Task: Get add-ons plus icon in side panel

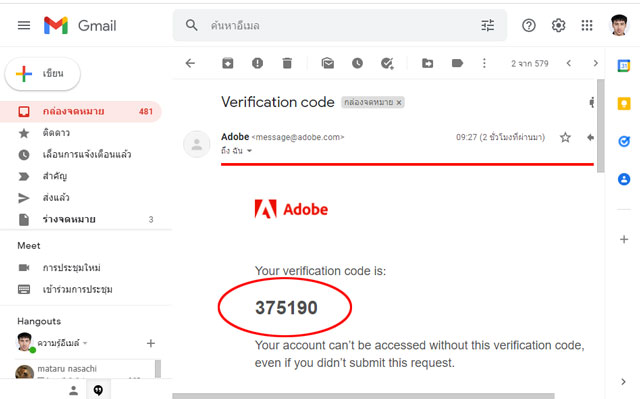Action: 624,239
